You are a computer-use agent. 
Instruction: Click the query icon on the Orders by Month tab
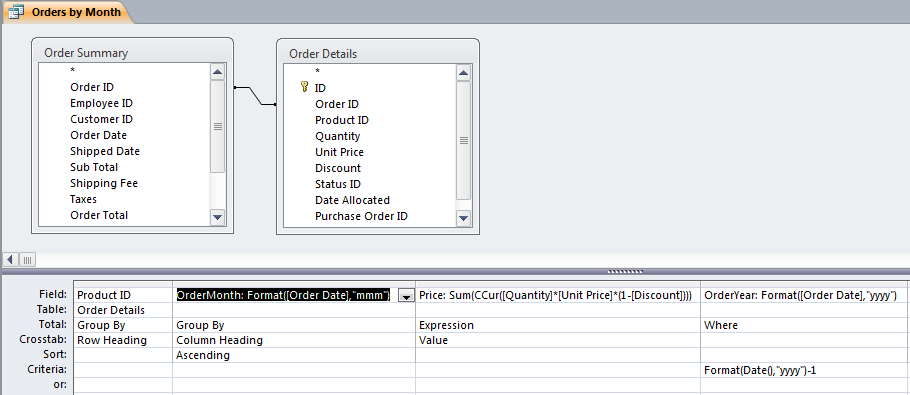(17, 12)
